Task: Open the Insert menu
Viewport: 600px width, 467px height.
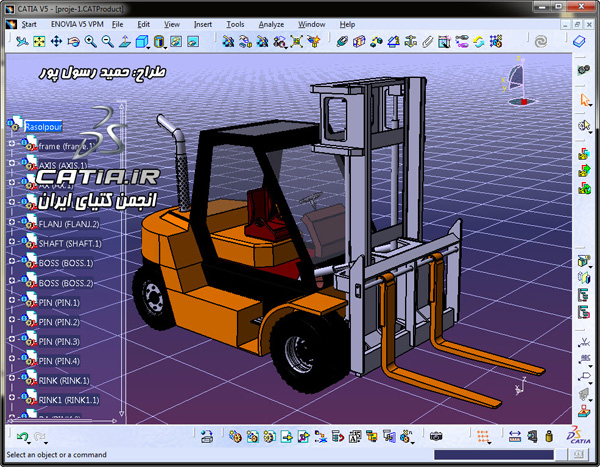Action: pyautogui.click(x=203, y=24)
